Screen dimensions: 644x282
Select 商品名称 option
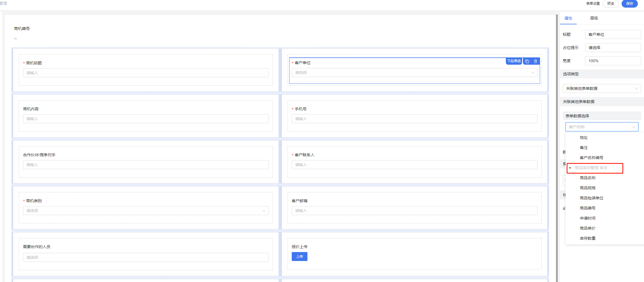[x=588, y=178]
